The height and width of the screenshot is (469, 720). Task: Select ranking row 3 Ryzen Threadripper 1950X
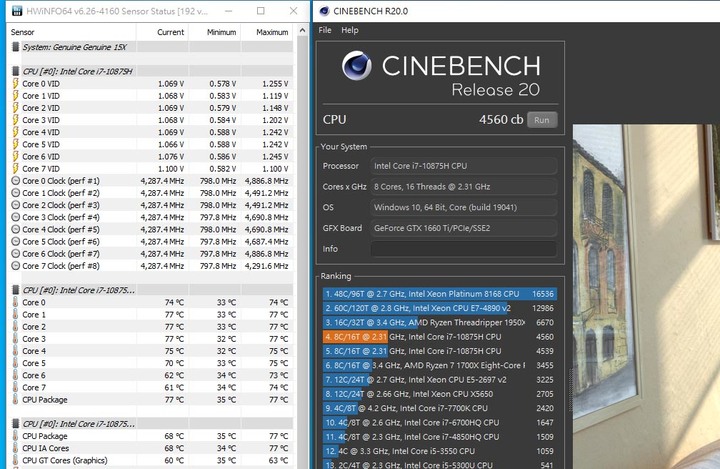coord(439,322)
